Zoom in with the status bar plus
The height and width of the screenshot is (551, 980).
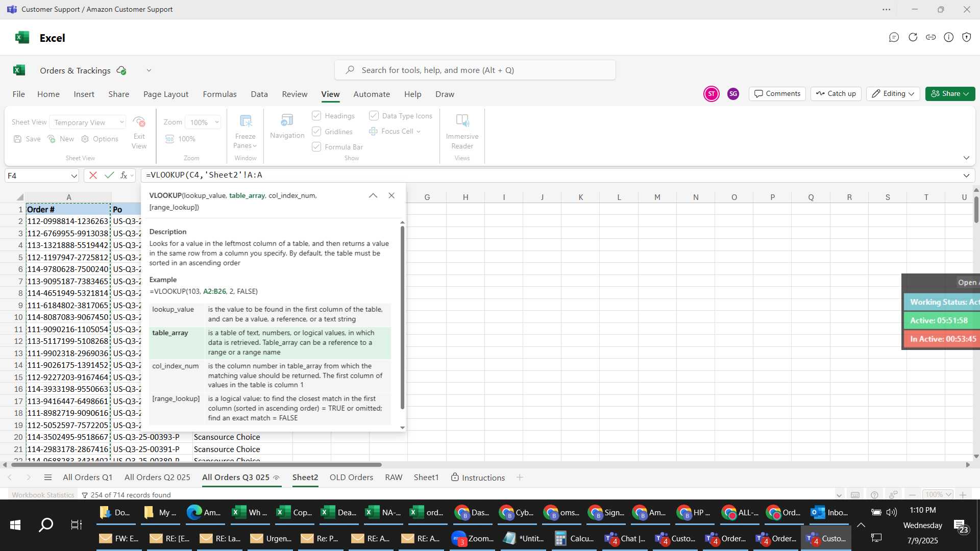pos(963,495)
